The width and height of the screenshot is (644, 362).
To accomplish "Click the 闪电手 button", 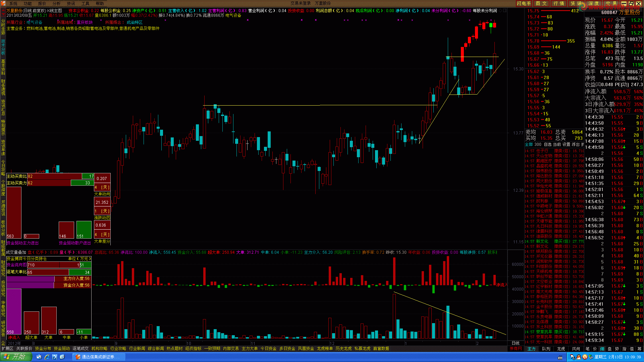I will pyautogui.click(x=524, y=3).
